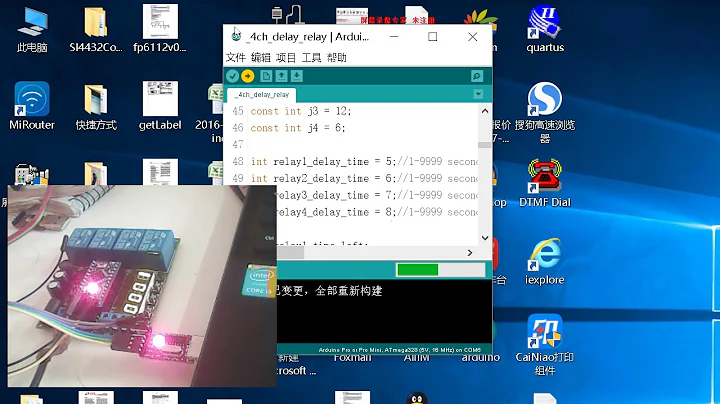Click the Arduino window title icon

(236, 36)
